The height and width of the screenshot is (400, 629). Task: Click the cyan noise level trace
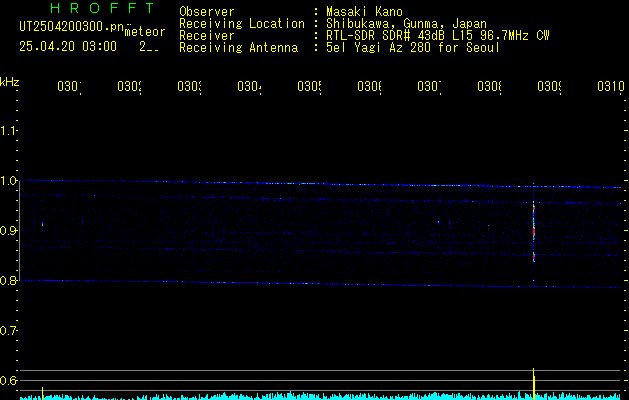tap(321, 396)
